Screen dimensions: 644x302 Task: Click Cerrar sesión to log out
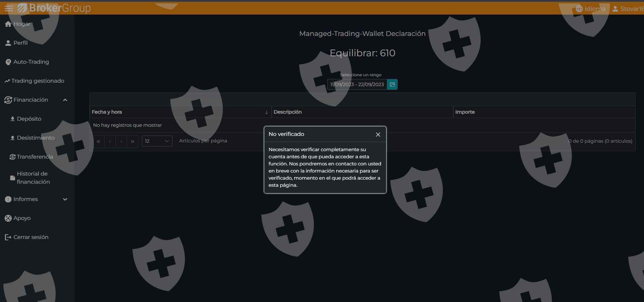click(x=30, y=237)
